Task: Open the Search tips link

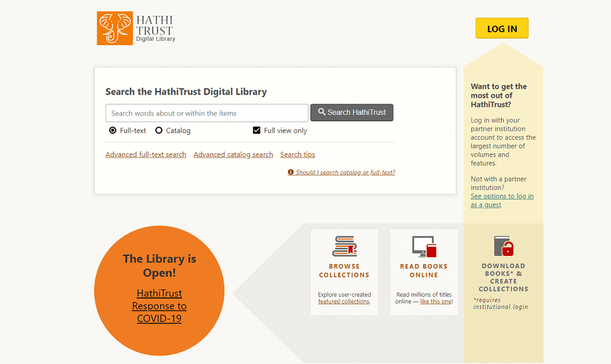Action: tap(298, 155)
